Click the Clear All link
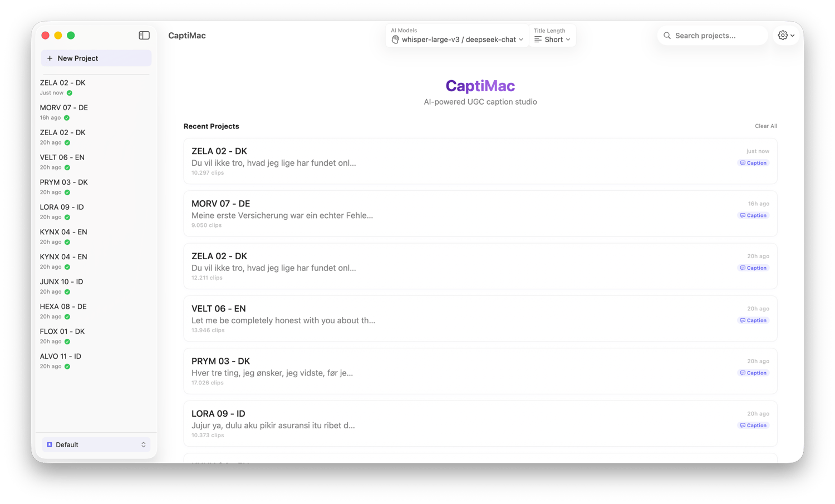Screen dimensions: 835x504 765,126
